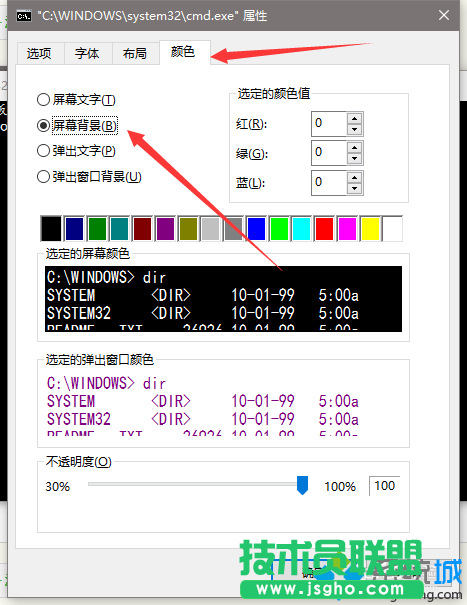The width and height of the screenshot is (467, 605).
Task: Decrease the red value with down arrow
Action: click(x=354, y=130)
